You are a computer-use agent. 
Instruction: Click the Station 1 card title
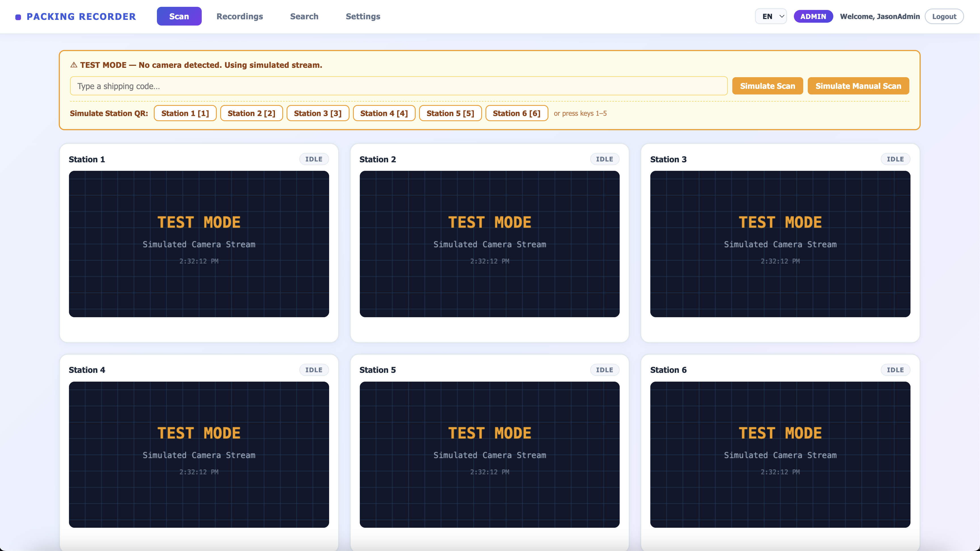pyautogui.click(x=87, y=159)
